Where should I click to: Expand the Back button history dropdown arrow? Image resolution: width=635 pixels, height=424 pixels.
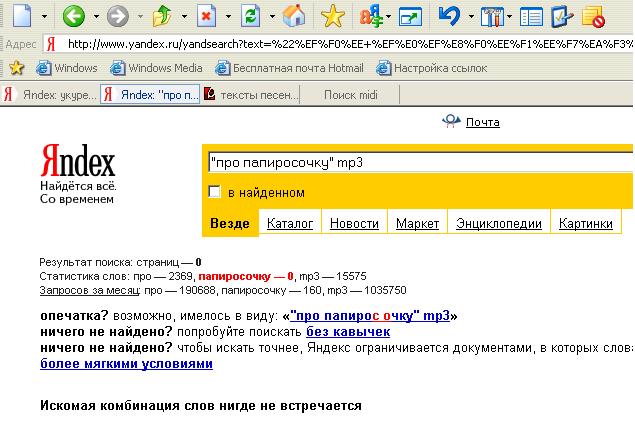point(95,18)
